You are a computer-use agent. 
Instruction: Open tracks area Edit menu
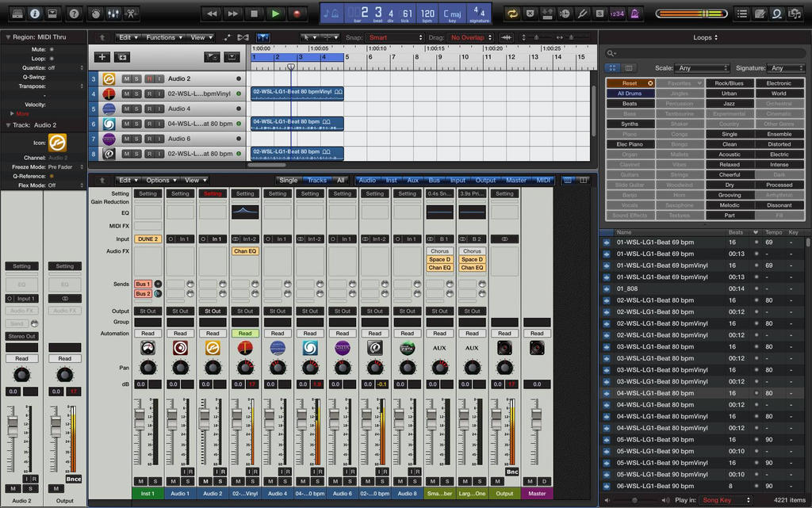(128, 37)
